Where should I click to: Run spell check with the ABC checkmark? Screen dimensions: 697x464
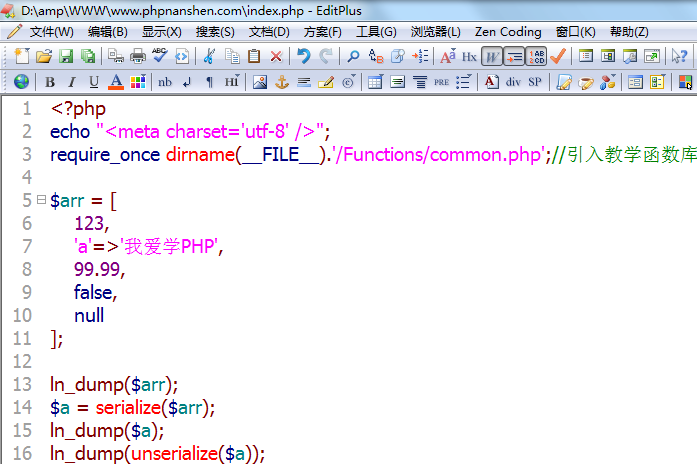[x=159, y=56]
